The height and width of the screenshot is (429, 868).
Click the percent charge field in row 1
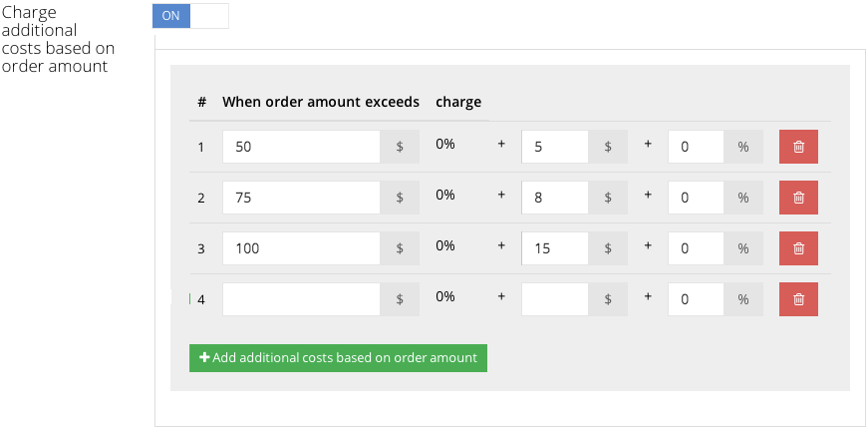tap(696, 147)
